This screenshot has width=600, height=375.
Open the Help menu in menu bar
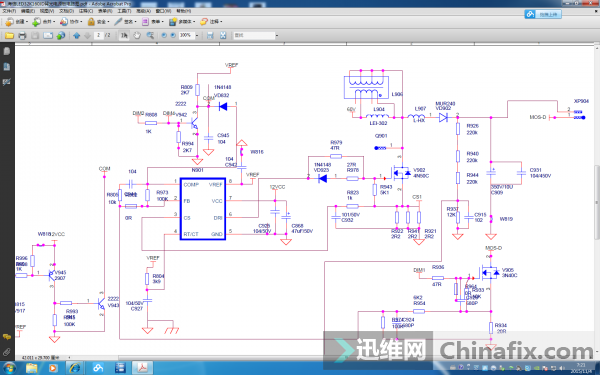point(184,11)
